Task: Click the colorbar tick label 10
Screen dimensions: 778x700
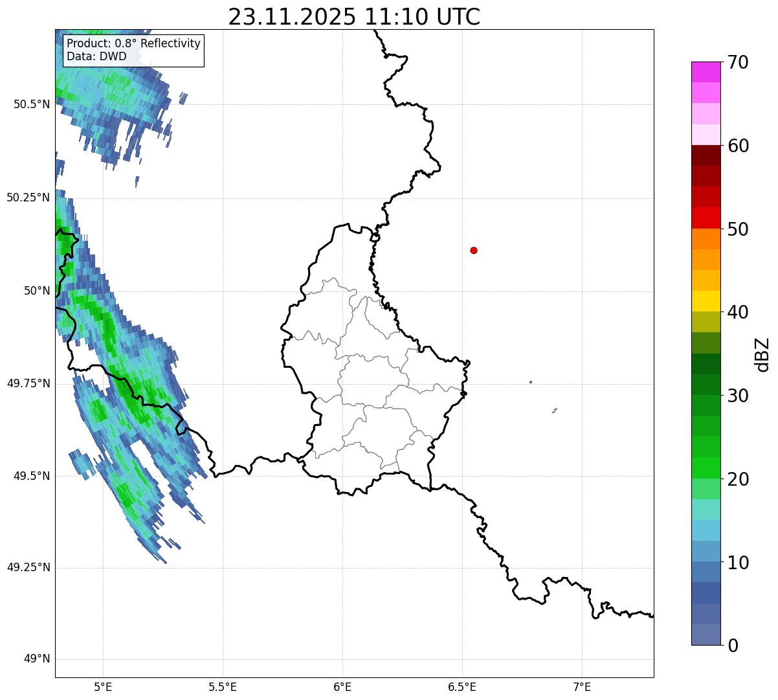Action: pos(738,563)
